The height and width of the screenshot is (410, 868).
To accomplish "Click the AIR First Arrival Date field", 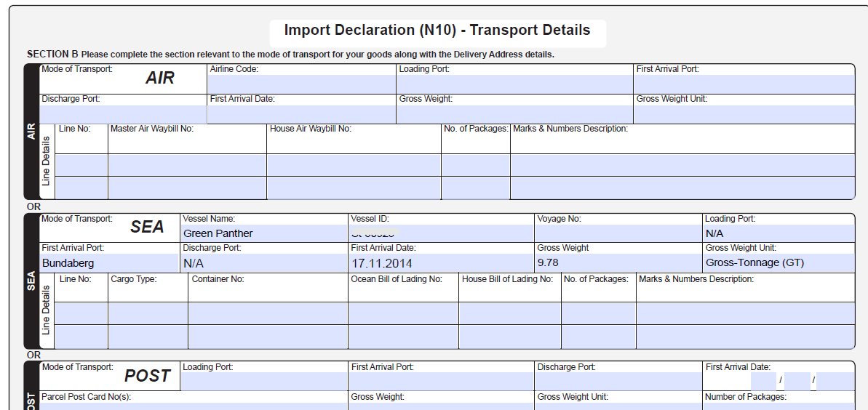I will coord(302,114).
